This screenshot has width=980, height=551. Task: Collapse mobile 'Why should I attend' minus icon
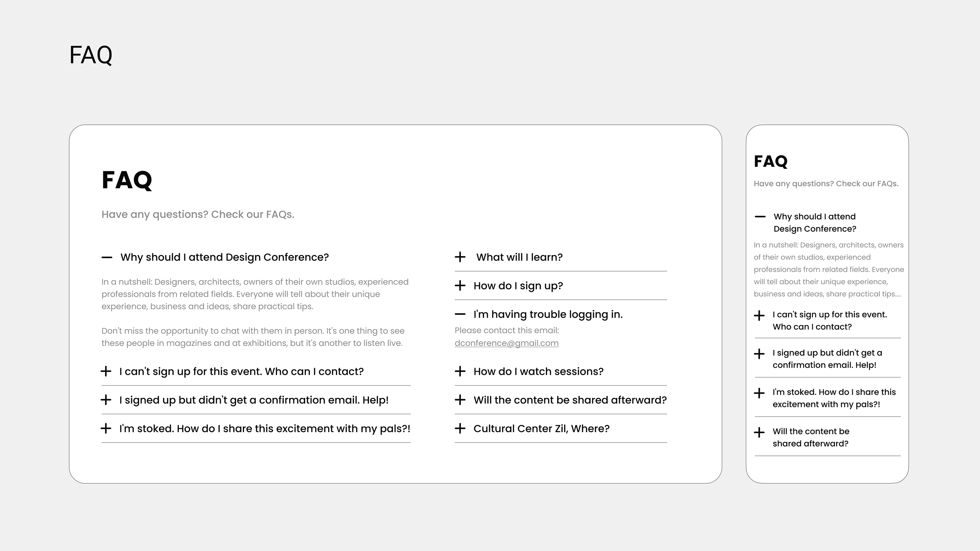point(760,217)
